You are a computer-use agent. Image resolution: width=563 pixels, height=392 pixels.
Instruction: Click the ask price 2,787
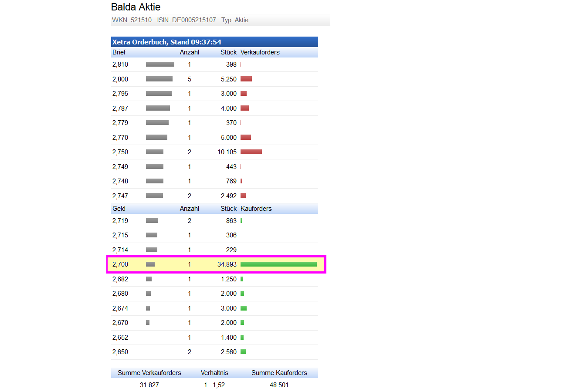click(x=120, y=108)
